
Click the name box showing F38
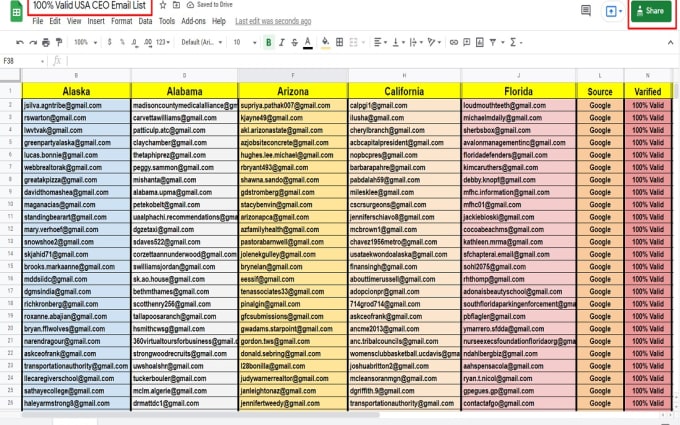(x=24, y=61)
